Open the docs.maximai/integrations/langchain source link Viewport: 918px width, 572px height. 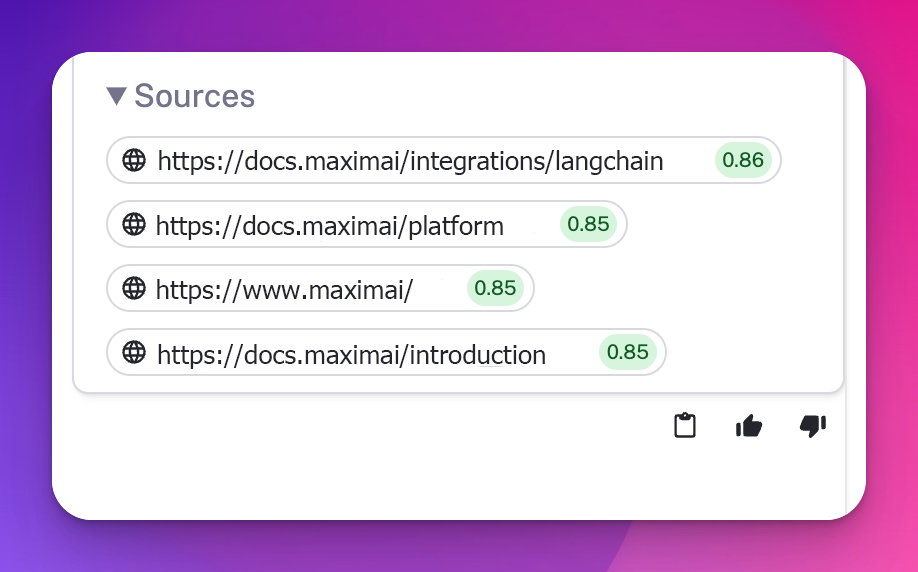coord(410,161)
